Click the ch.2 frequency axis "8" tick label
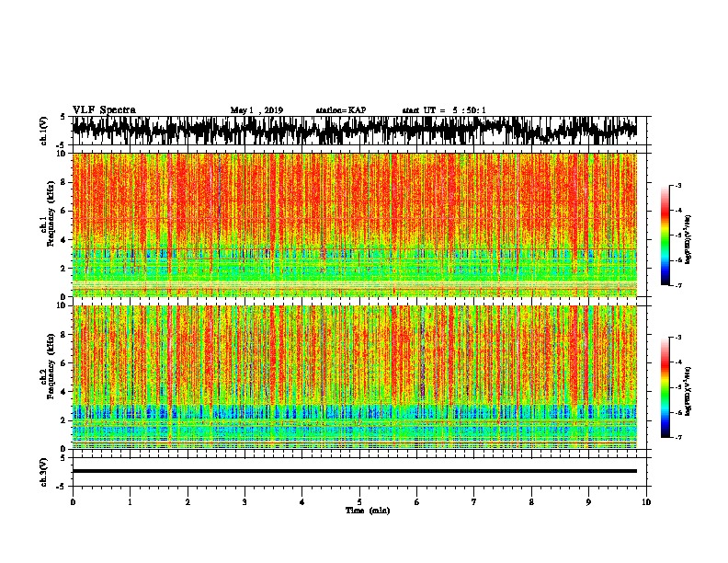The height and width of the screenshot is (563, 728). click(64, 335)
